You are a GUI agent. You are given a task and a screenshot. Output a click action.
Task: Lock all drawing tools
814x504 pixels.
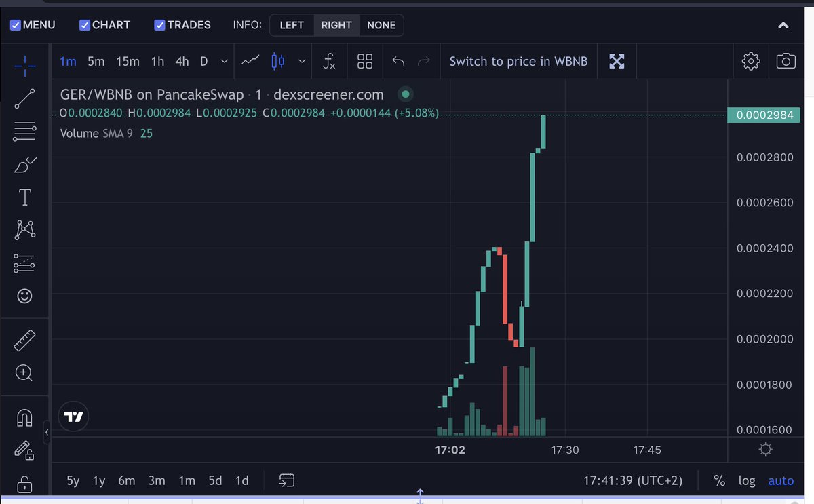pyautogui.click(x=24, y=484)
